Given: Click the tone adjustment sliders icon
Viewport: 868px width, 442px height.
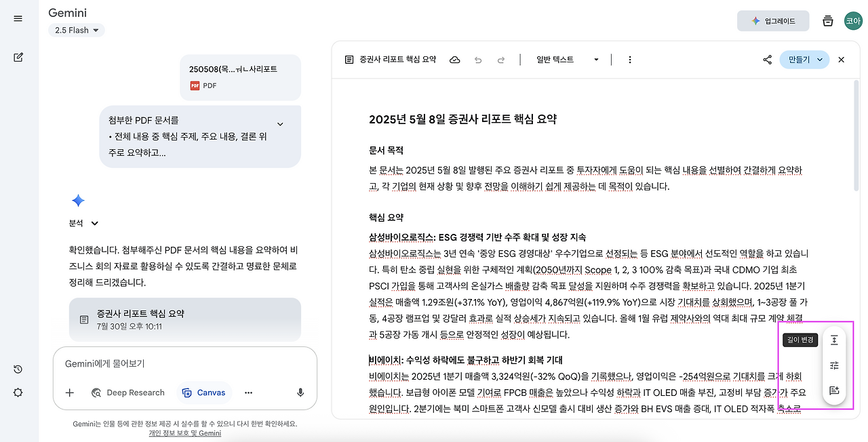Looking at the screenshot, I should tap(834, 365).
